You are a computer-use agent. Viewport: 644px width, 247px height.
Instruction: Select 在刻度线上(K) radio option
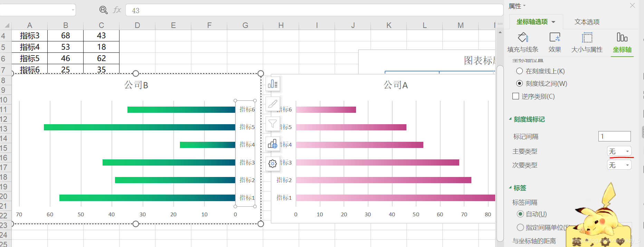(519, 71)
